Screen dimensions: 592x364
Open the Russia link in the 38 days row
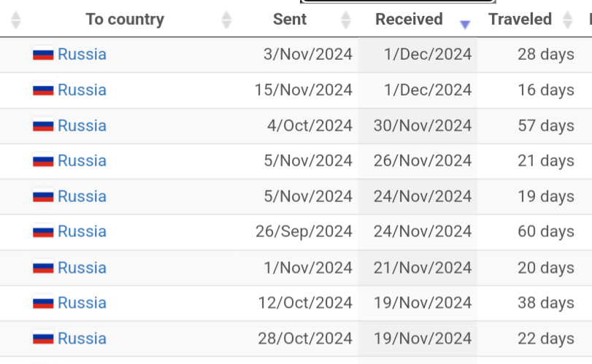82,303
